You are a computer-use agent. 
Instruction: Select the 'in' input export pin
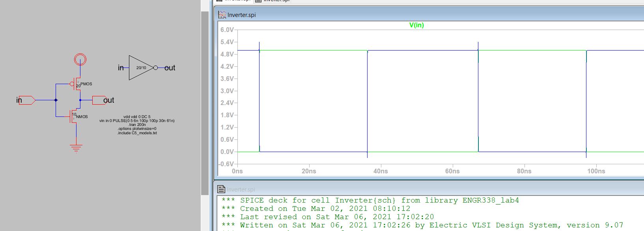[27, 100]
